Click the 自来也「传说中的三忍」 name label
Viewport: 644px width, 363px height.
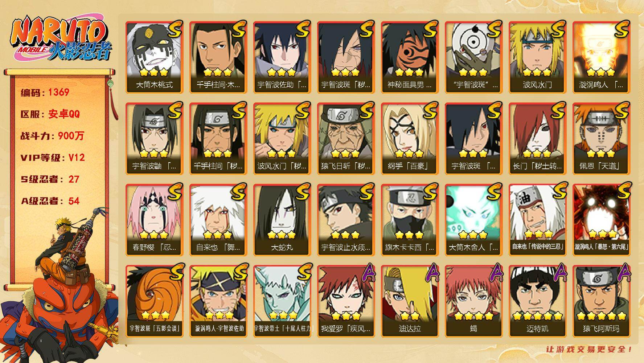538,247
